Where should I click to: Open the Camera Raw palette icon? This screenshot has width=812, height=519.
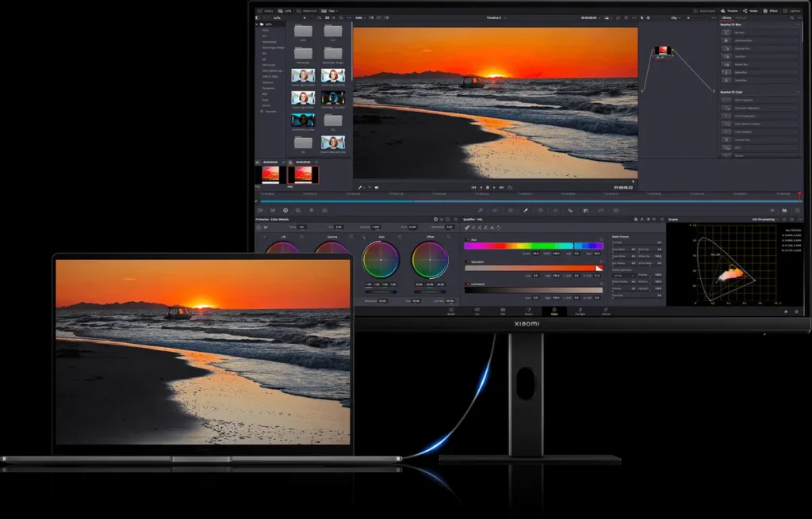[260, 211]
